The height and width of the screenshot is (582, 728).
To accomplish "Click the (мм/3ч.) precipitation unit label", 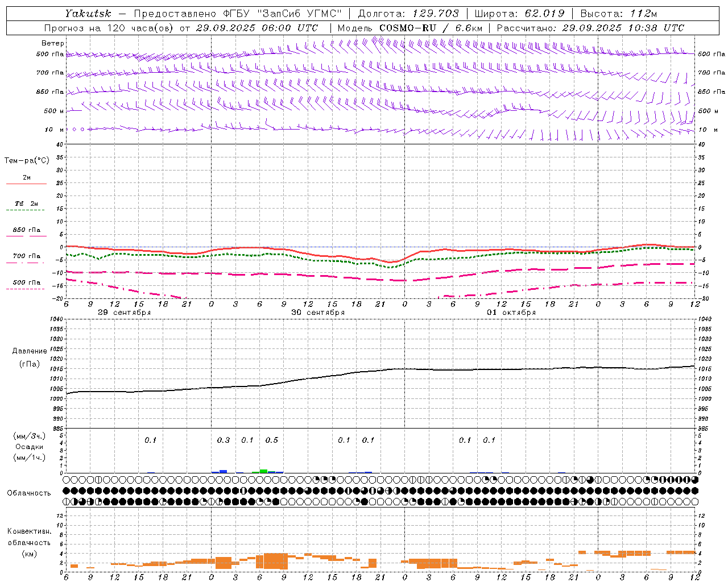I will 30,436.
